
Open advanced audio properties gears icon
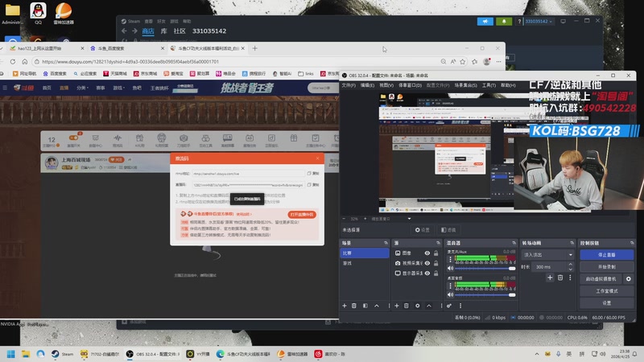[x=449, y=306]
